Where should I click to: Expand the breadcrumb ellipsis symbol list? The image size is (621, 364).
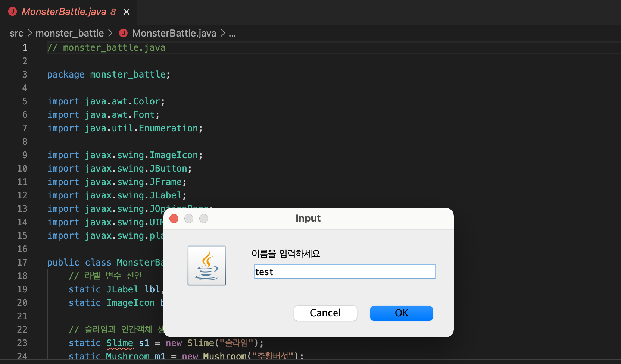tap(232, 34)
